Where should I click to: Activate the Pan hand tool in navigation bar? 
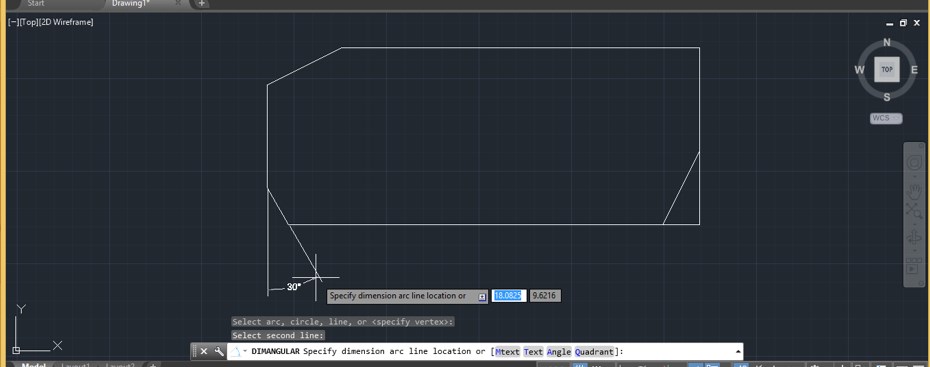click(x=913, y=191)
